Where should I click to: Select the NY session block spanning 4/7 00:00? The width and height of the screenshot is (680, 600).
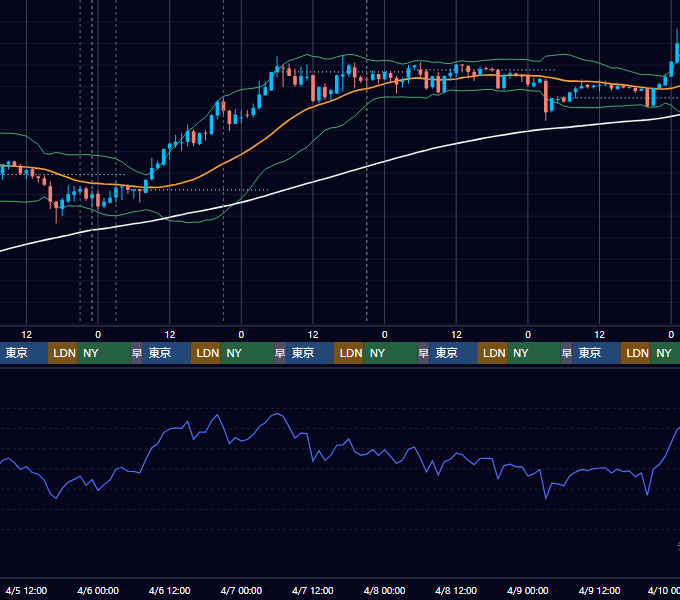point(247,353)
